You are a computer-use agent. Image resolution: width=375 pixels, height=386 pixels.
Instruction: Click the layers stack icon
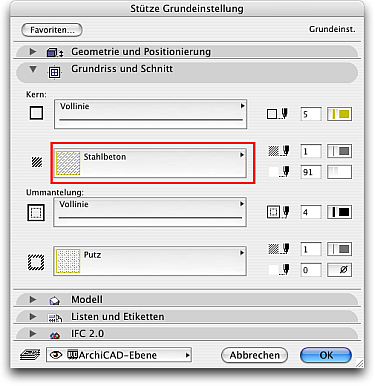tap(30, 355)
